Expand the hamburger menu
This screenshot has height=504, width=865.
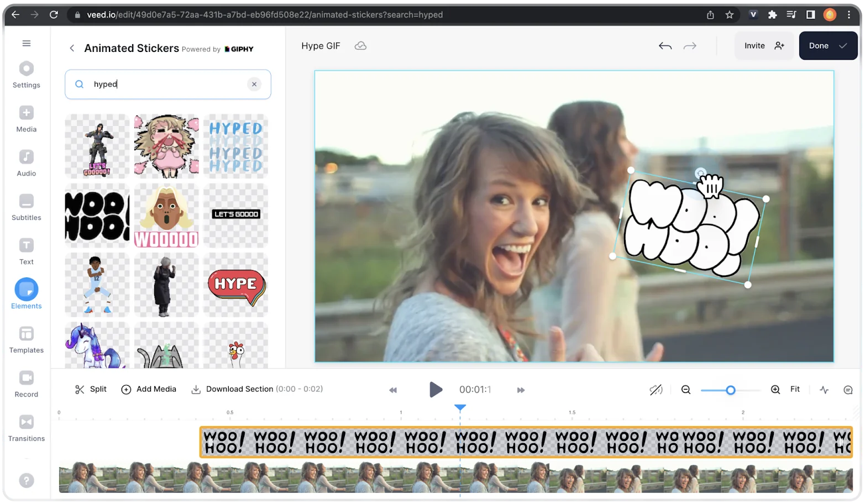point(27,43)
